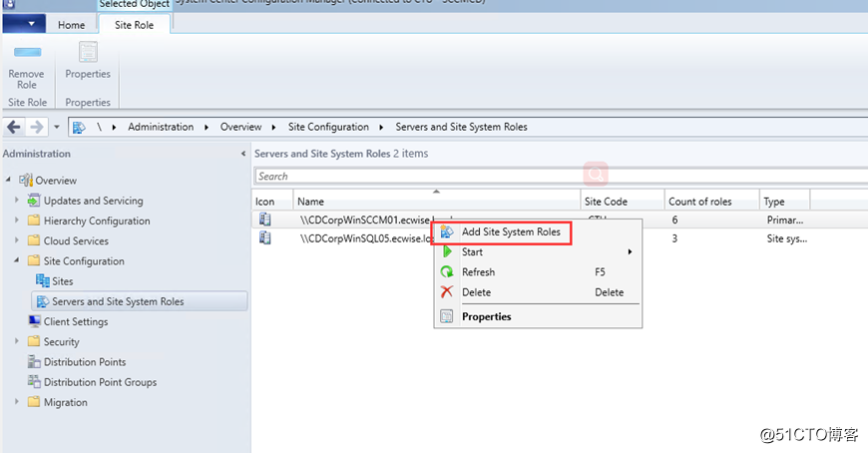This screenshot has width=868, height=453.
Task: Open the Properties ribbon icon
Action: [x=88, y=52]
